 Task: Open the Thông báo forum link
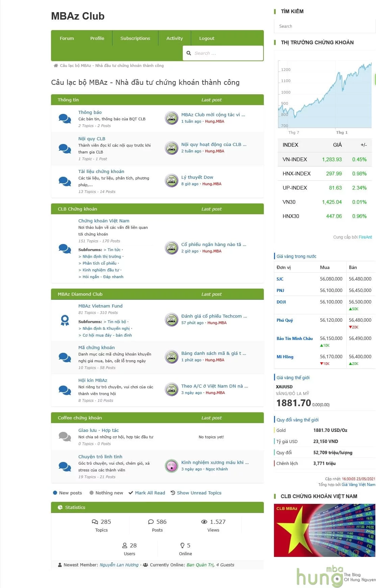(90, 112)
